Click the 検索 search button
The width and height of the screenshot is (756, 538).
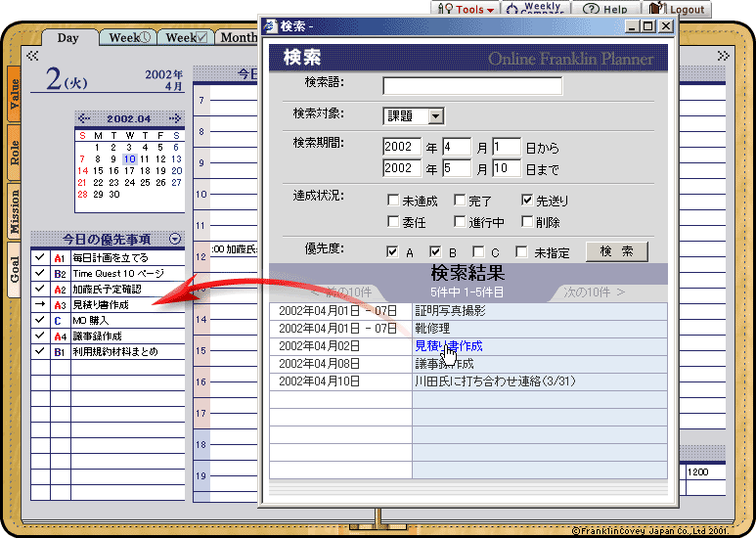pyautogui.click(x=617, y=251)
